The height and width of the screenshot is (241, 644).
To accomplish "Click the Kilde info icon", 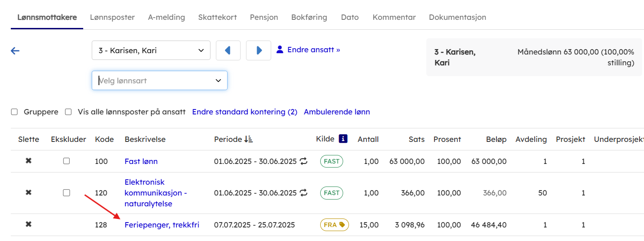I will [343, 139].
